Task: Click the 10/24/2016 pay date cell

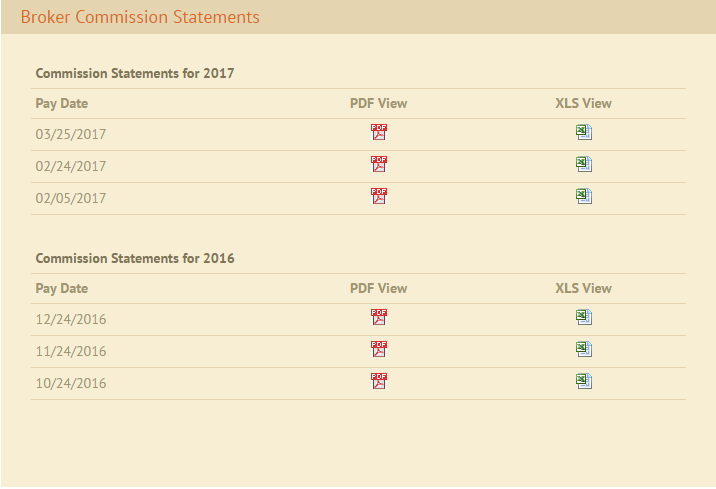Action: tap(71, 383)
